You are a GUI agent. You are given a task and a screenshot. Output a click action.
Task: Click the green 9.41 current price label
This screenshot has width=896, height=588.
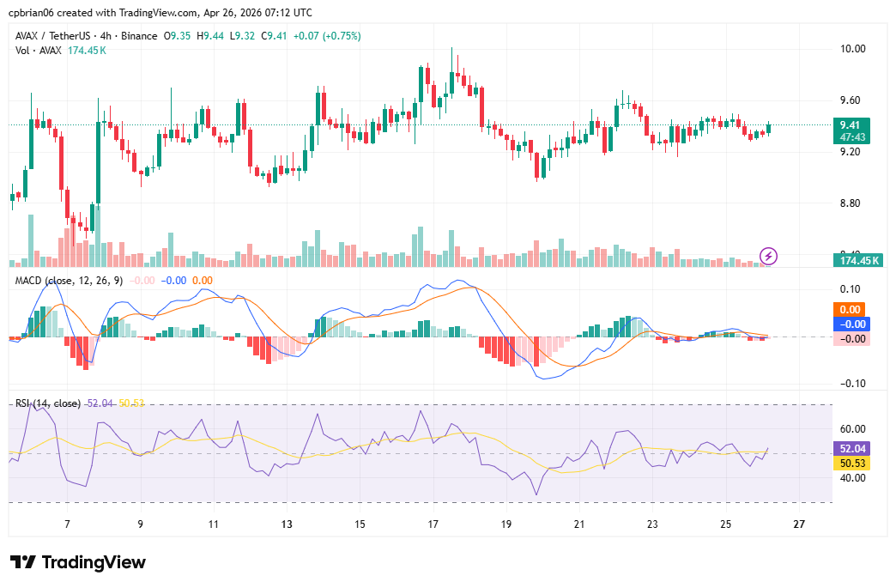click(x=851, y=124)
